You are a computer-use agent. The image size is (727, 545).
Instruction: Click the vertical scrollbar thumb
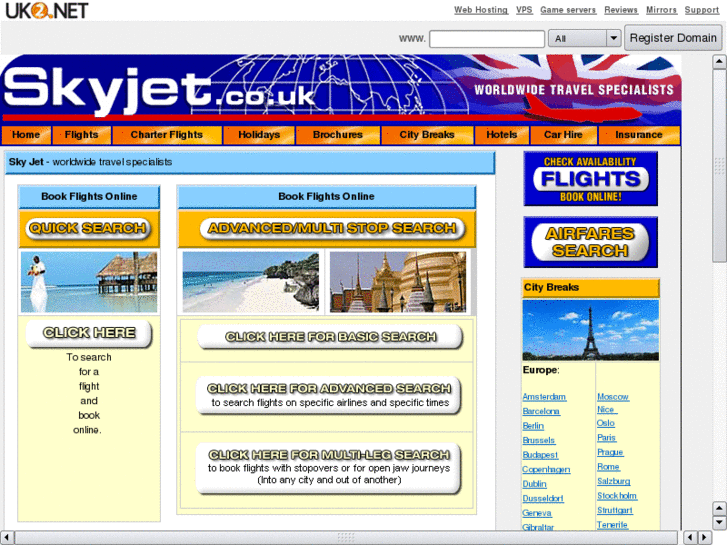pos(719,166)
